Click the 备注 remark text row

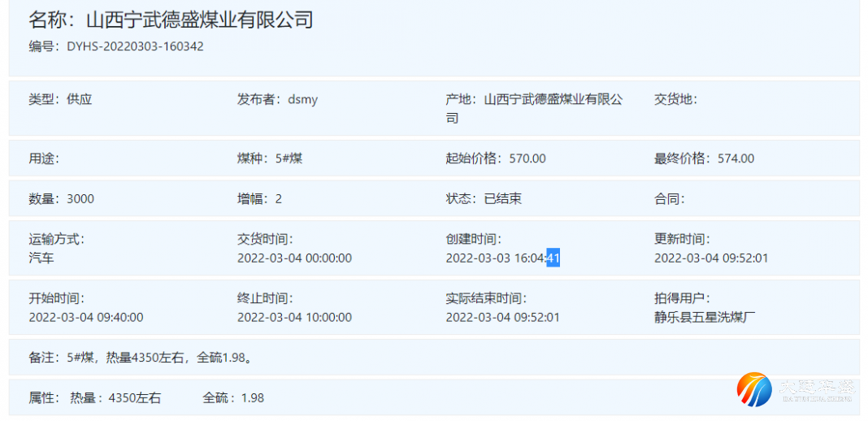pyautogui.click(x=140, y=357)
